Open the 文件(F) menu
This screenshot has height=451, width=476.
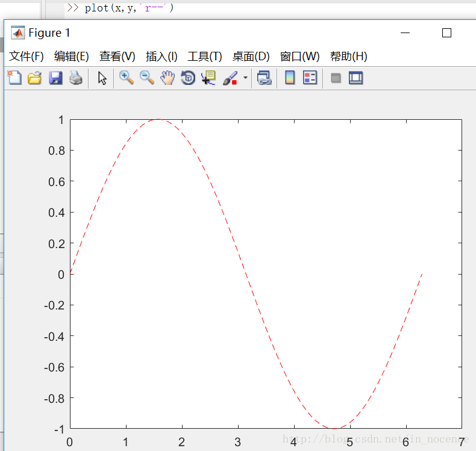pos(27,57)
